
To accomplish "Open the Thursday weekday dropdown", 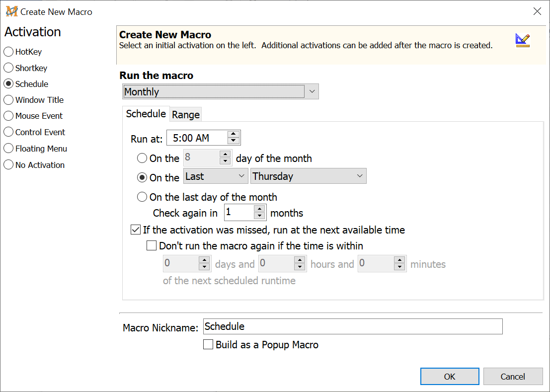I will (x=360, y=176).
